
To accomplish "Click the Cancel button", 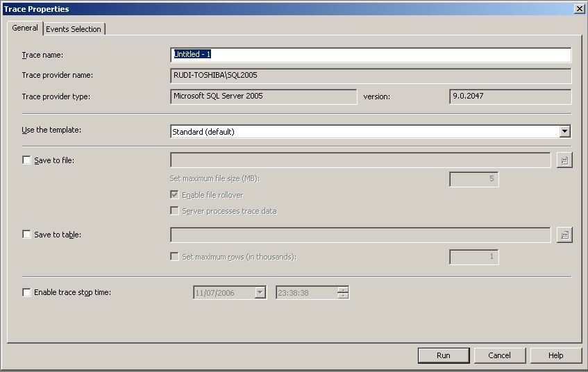I will (x=499, y=355).
